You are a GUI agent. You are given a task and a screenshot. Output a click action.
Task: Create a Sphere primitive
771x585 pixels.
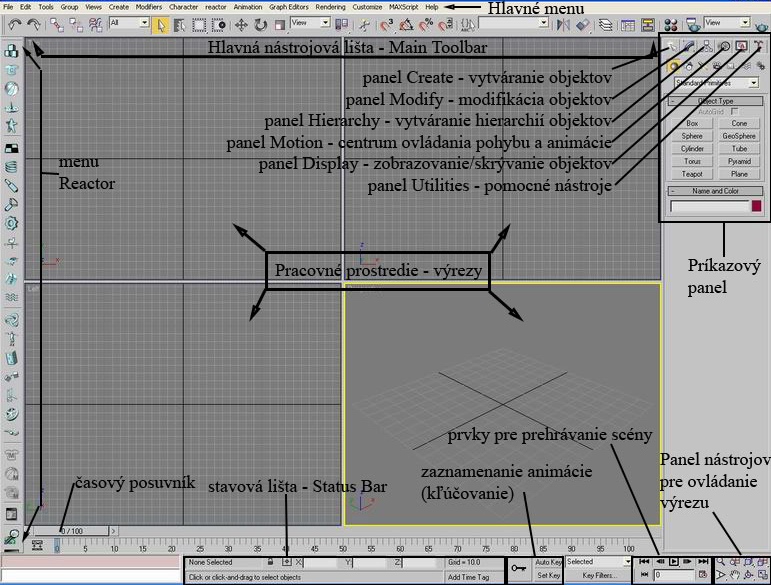(x=692, y=136)
